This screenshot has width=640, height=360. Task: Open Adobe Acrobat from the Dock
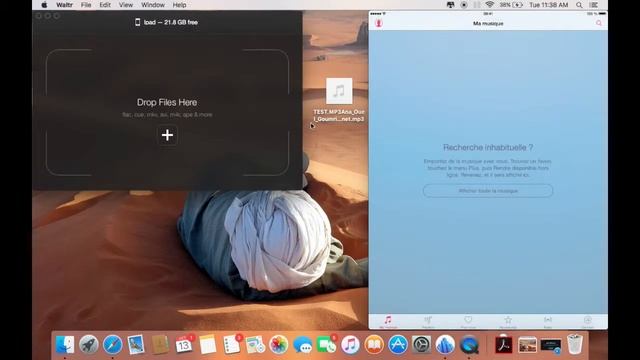pyautogui.click(x=504, y=345)
